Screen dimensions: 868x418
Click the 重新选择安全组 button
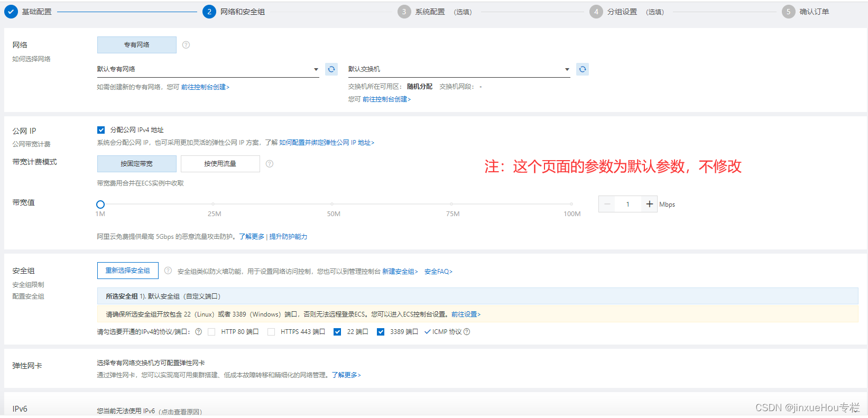(128, 271)
